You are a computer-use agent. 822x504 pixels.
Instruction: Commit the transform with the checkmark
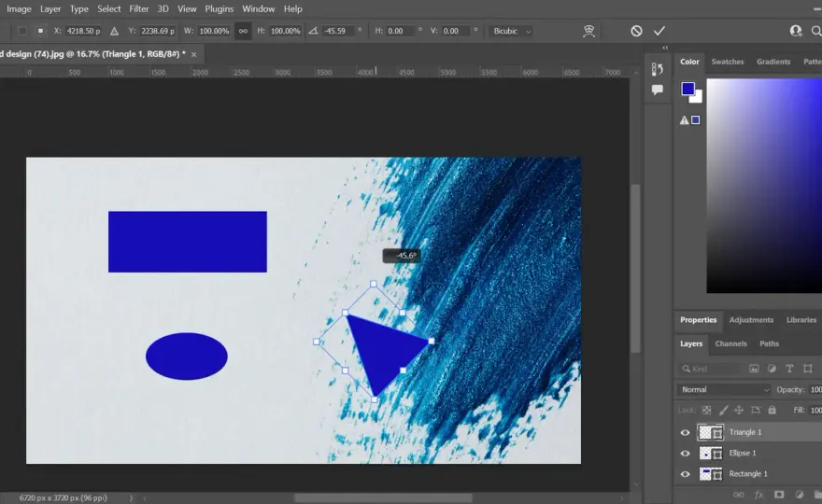tap(659, 31)
